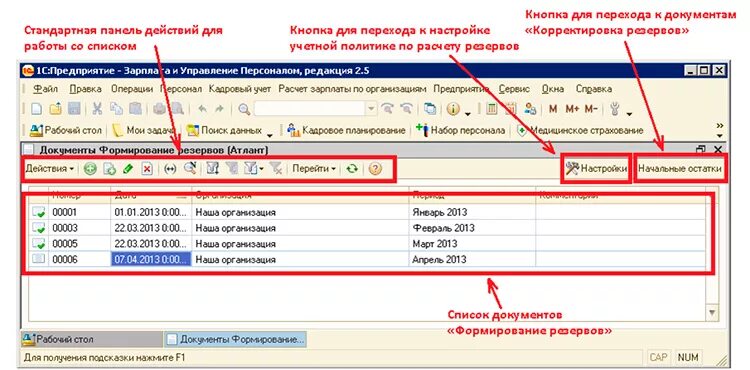Image resolution: width=750 pixels, height=370 pixels.
Task: Open the Расчет зарплаты по организациям menu
Action: [x=352, y=89]
